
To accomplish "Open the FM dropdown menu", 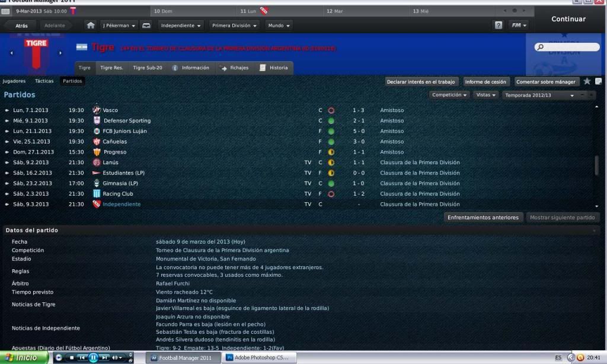I will tap(519, 25).
